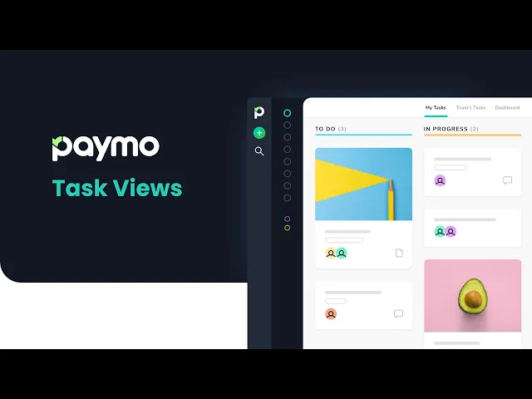The height and width of the screenshot is (399, 532).
Task: Click the Task Views title text
Action: 117,188
